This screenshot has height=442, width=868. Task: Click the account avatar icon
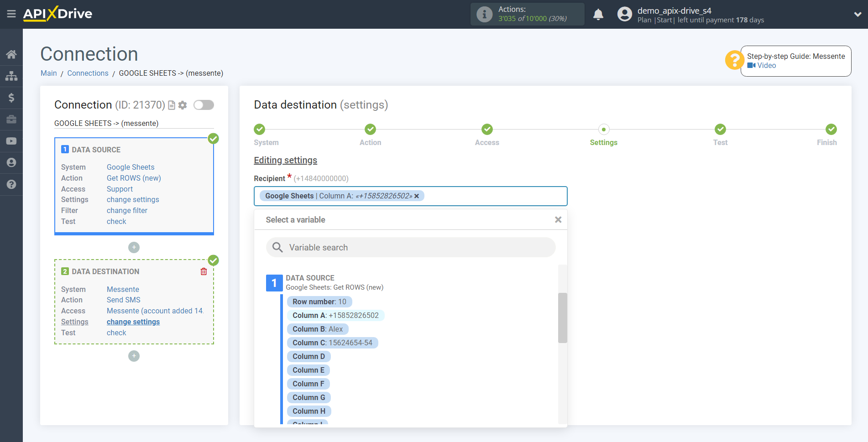pyautogui.click(x=624, y=14)
